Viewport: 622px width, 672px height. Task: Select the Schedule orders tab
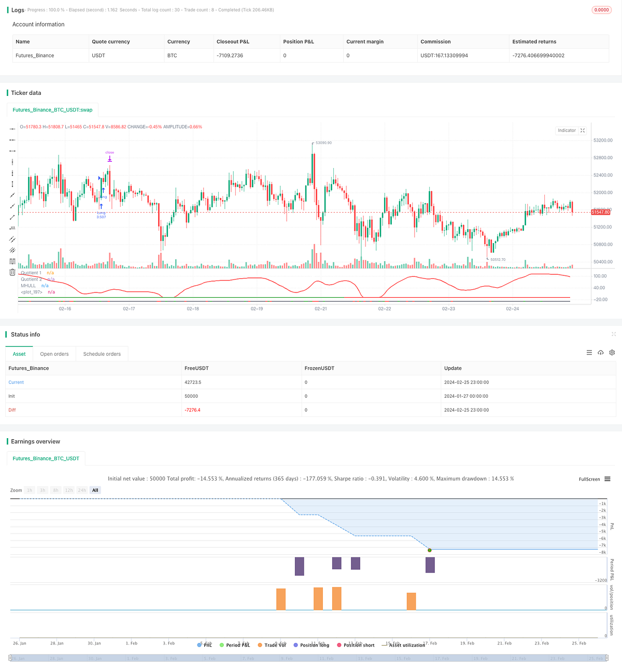coord(102,354)
